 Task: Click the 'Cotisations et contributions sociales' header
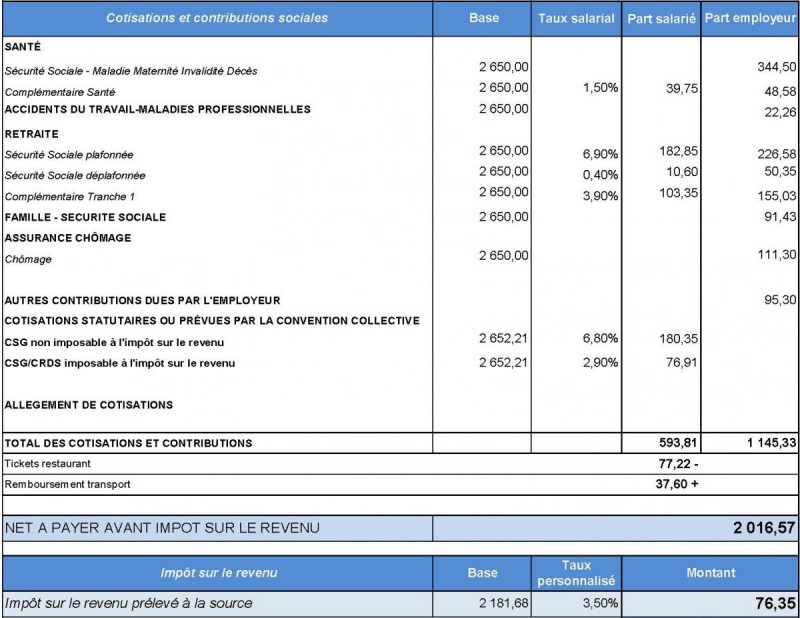tap(217, 18)
